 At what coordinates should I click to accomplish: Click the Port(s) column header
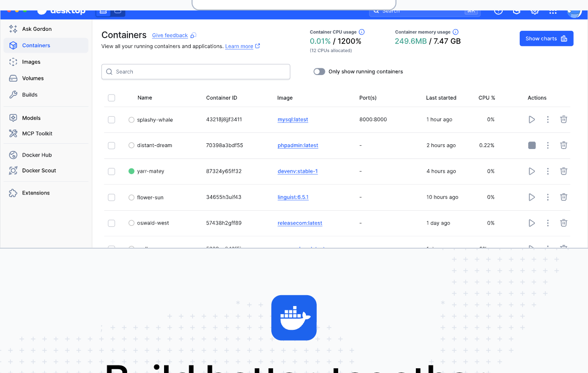368,98
